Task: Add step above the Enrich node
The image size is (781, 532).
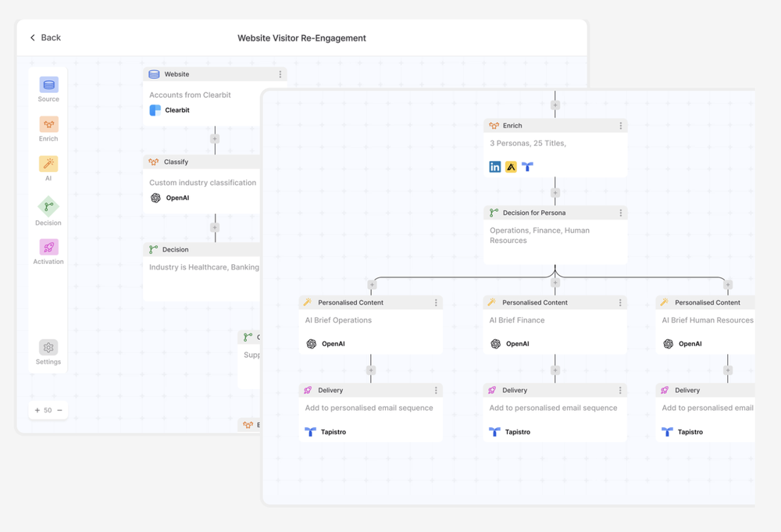Action: tap(555, 105)
